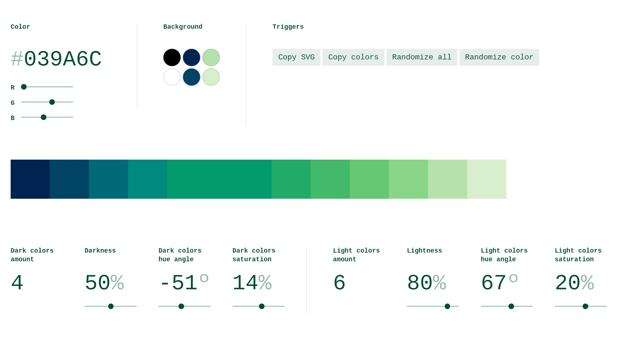Click the Dark colors amount value 4

point(17,283)
